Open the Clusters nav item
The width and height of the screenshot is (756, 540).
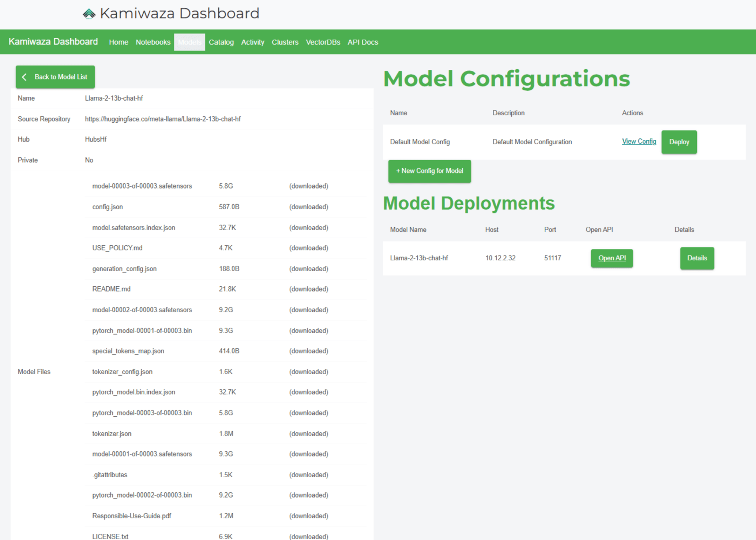point(285,42)
